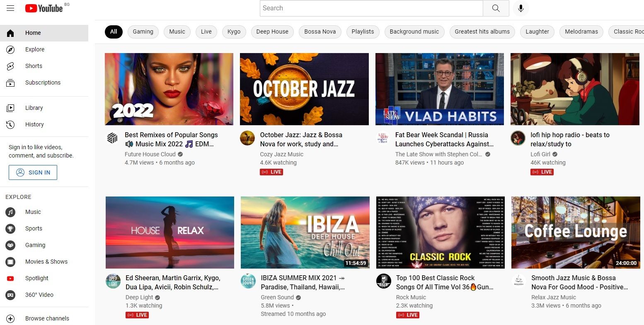Open Future House Cloud channel avatar
The height and width of the screenshot is (325, 644).
click(112, 138)
